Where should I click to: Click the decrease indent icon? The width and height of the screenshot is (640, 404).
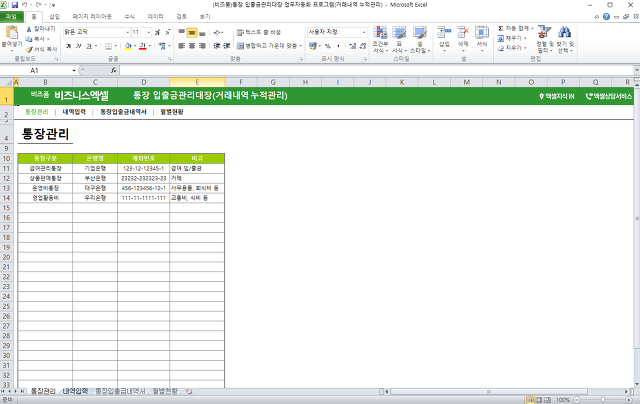click(x=217, y=46)
